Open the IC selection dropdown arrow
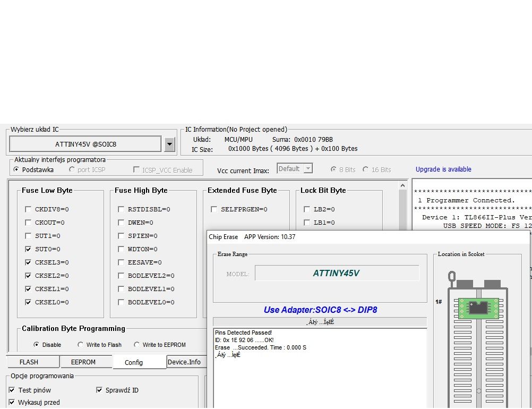Screen dimensions: 532x409 coord(169,144)
